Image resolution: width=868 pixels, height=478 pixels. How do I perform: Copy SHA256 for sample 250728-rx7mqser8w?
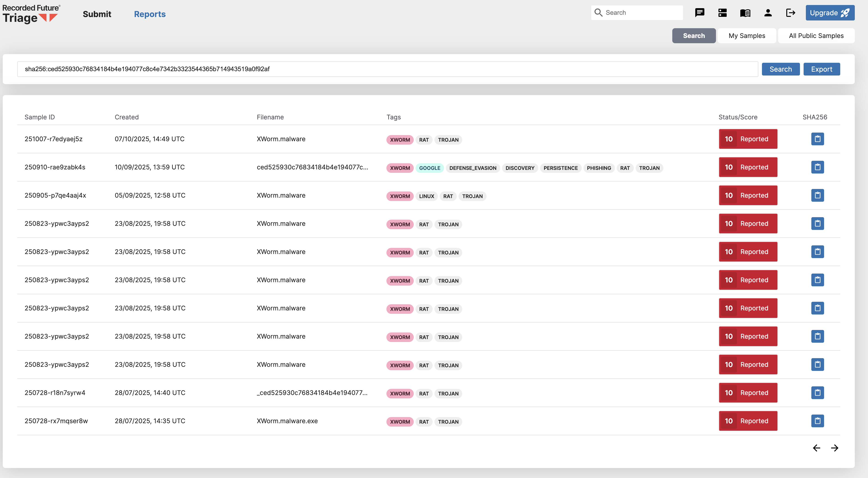pyautogui.click(x=817, y=421)
